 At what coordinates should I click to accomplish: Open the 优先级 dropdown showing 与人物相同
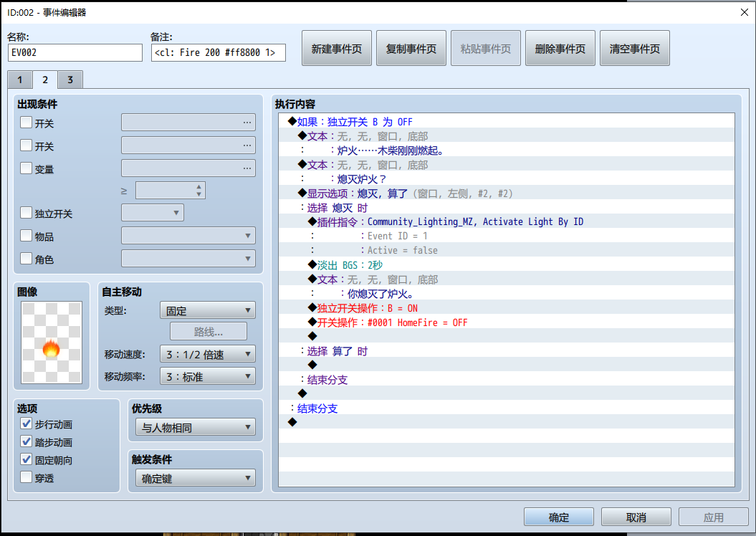[195, 427]
